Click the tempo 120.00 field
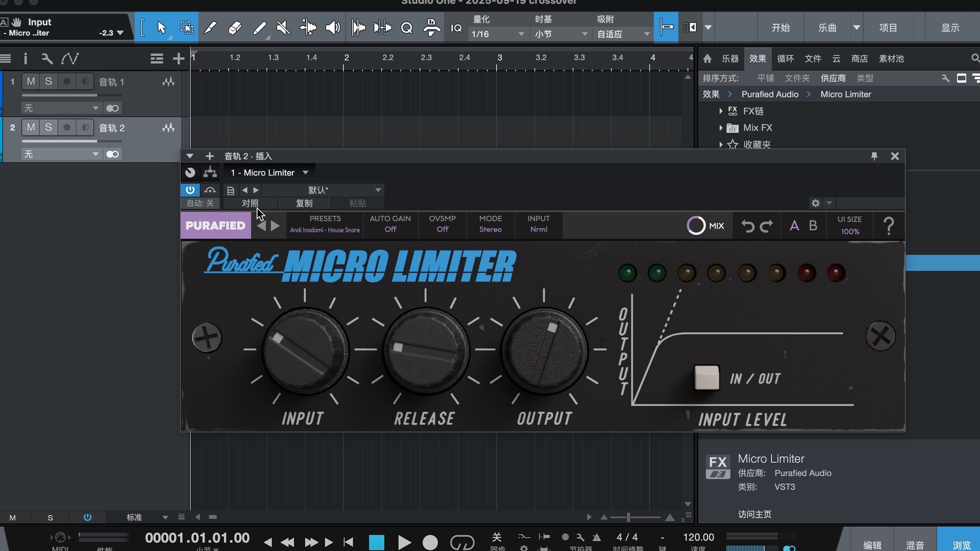This screenshot has width=980, height=551. tap(698, 537)
